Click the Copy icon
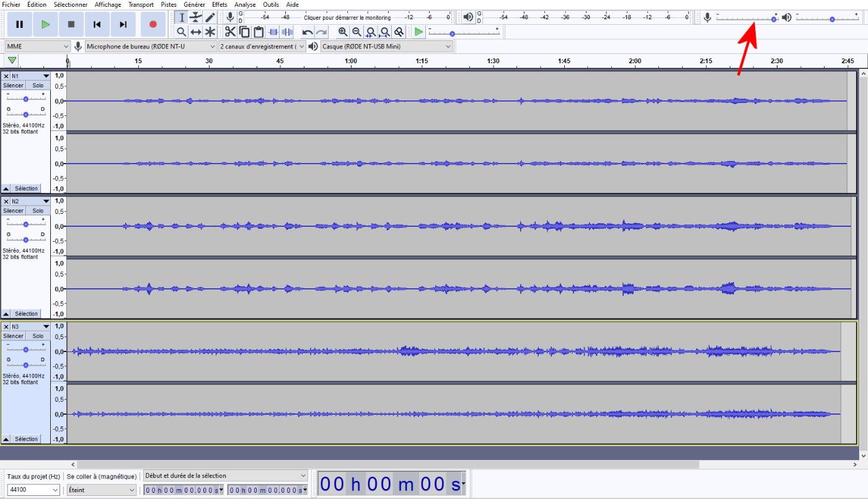The height and width of the screenshot is (499, 868). [x=244, y=32]
